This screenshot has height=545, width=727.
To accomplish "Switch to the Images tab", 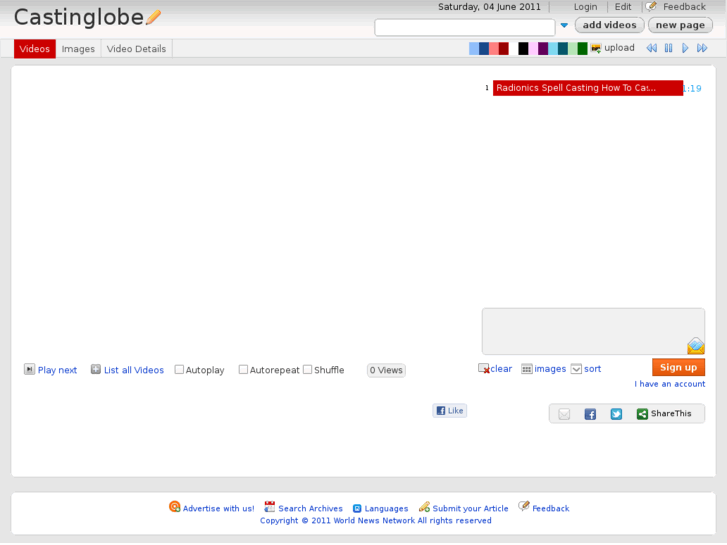I will (78, 49).
